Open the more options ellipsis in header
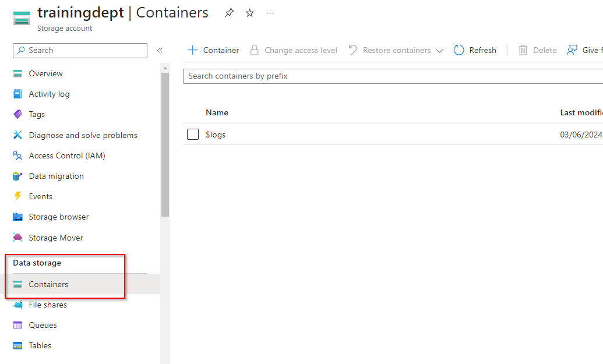This screenshot has width=603, height=364. [x=270, y=13]
